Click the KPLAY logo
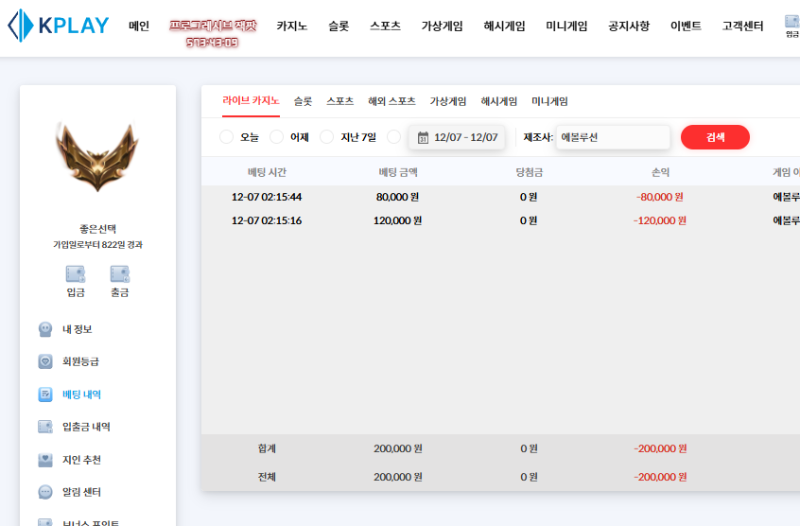The image size is (800, 526). pos(58,25)
